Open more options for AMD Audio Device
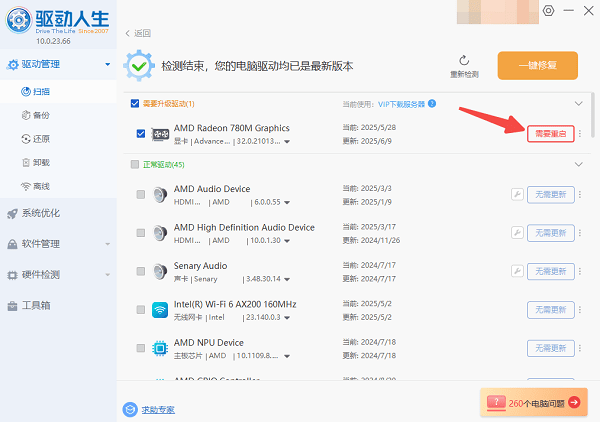Viewport: 600px width, 422px height. (x=580, y=194)
